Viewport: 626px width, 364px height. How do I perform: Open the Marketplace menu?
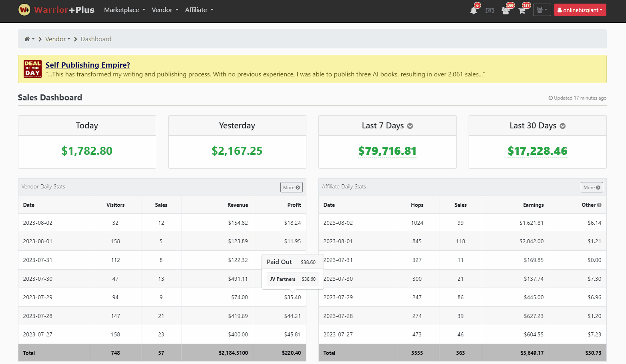coord(124,10)
